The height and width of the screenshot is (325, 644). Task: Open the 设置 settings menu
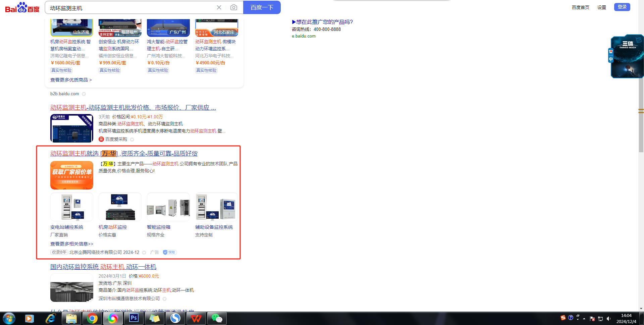coord(602,7)
